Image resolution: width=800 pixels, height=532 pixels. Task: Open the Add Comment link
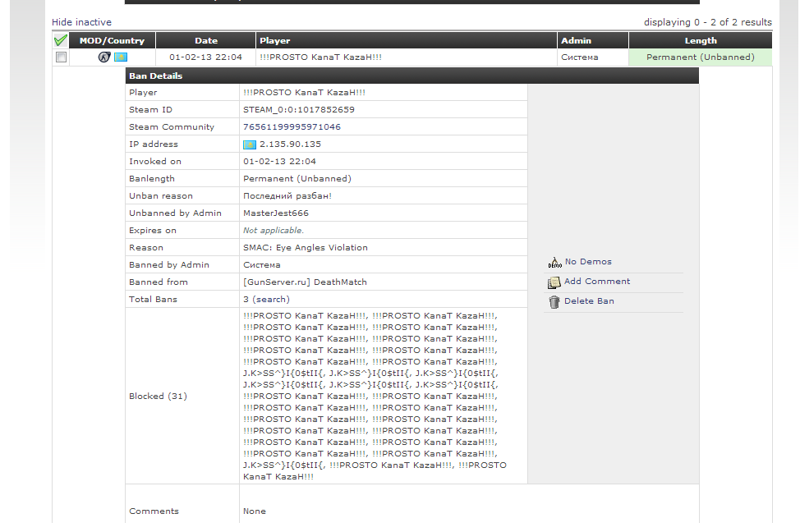point(597,282)
